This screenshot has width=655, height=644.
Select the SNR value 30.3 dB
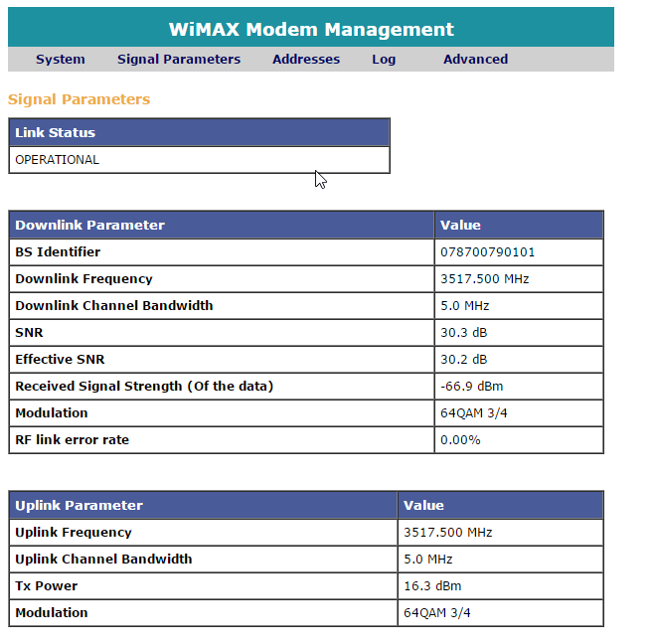(x=464, y=333)
